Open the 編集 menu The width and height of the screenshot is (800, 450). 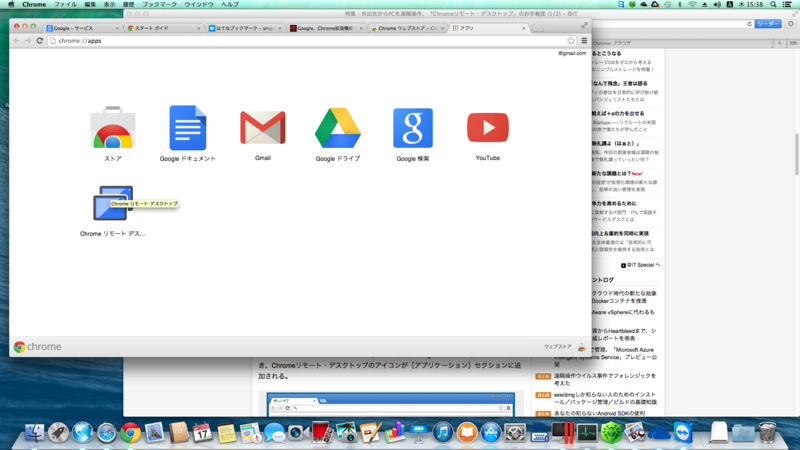90,4
